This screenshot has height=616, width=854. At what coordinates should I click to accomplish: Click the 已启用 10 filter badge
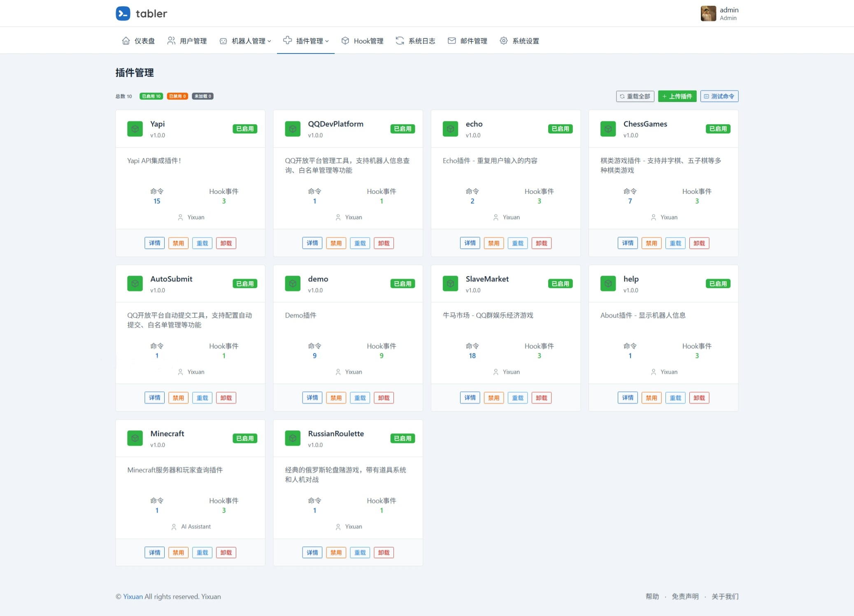pos(151,96)
